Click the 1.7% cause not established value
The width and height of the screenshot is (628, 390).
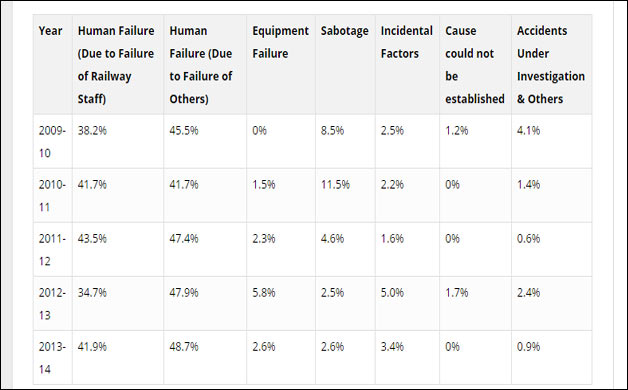tap(457, 293)
